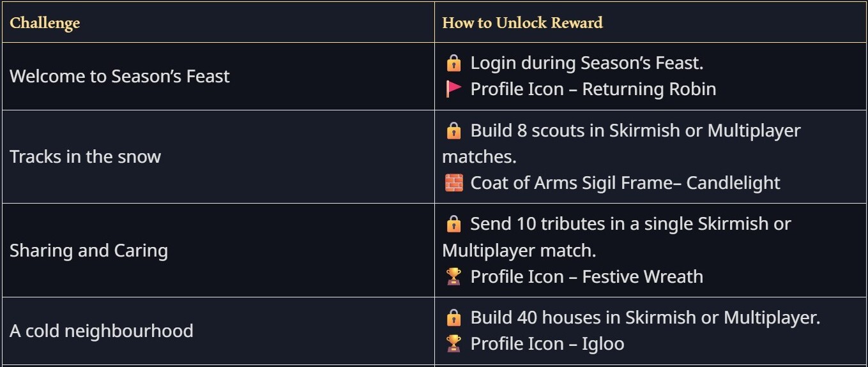The height and width of the screenshot is (367, 868).
Task: Click lock icon beside Build 8 scouts
Action: [x=453, y=131]
